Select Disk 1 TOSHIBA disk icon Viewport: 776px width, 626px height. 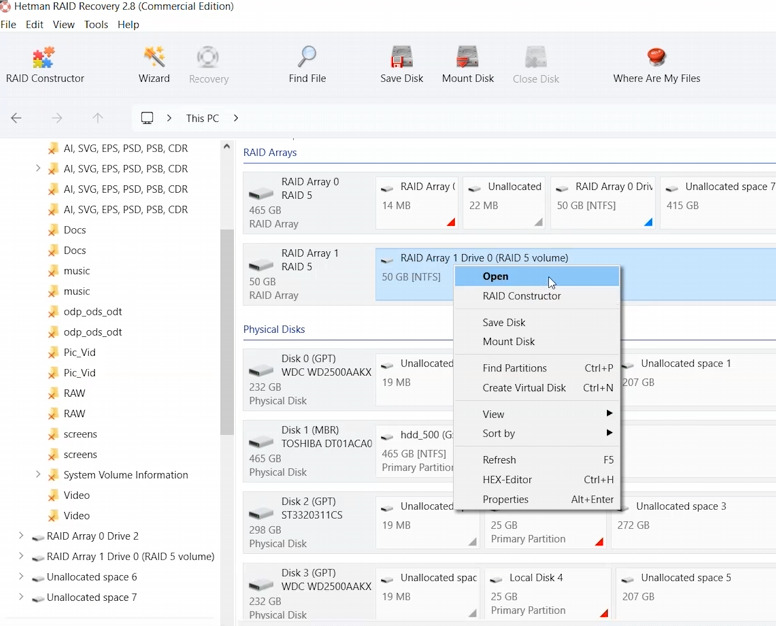pyautogui.click(x=261, y=441)
